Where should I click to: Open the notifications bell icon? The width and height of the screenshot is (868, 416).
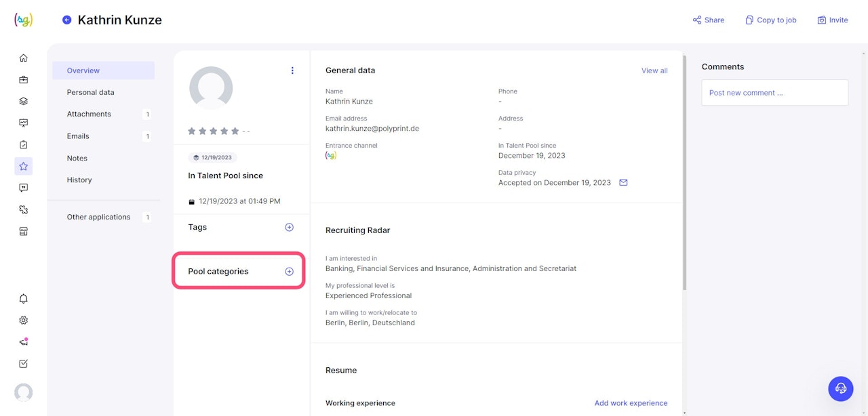point(24,299)
